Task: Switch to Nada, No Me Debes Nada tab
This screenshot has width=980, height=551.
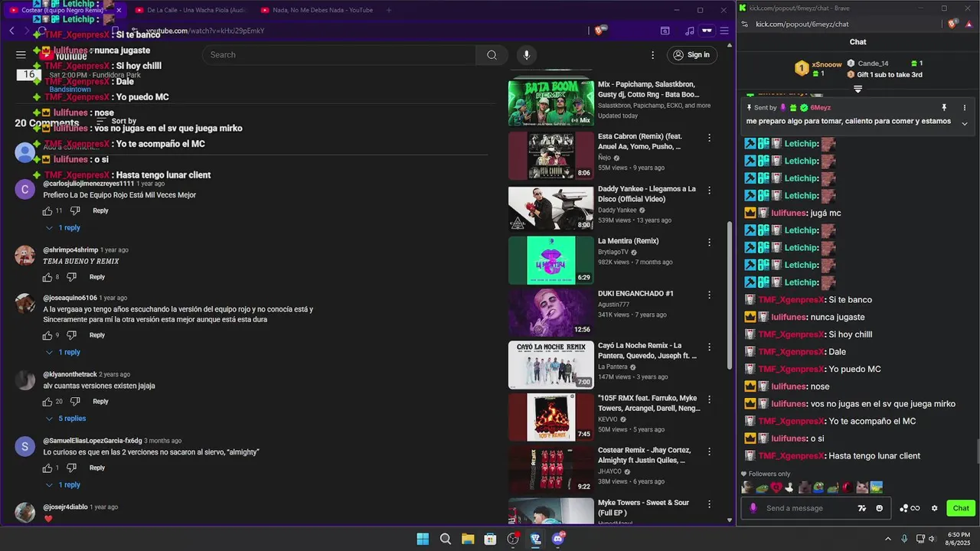Action: point(316,10)
